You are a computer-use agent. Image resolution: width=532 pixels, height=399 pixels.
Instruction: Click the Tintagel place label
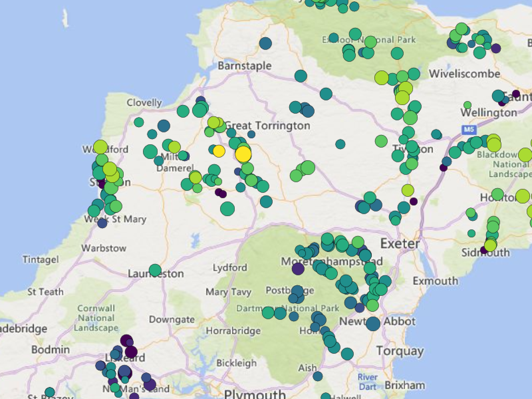point(41,259)
